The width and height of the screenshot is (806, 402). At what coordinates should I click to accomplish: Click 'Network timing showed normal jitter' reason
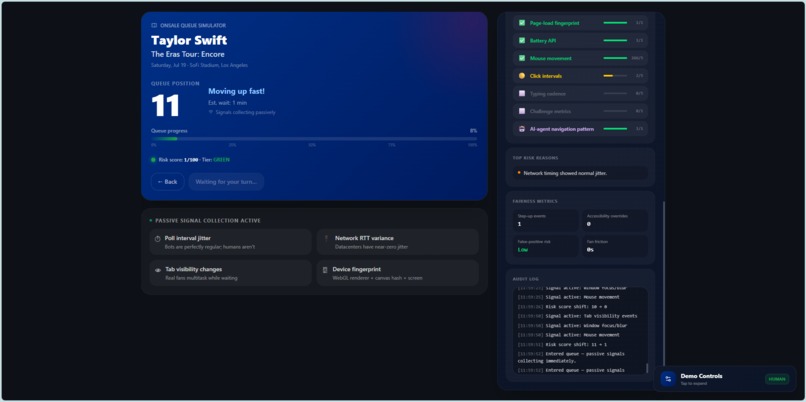pos(565,173)
